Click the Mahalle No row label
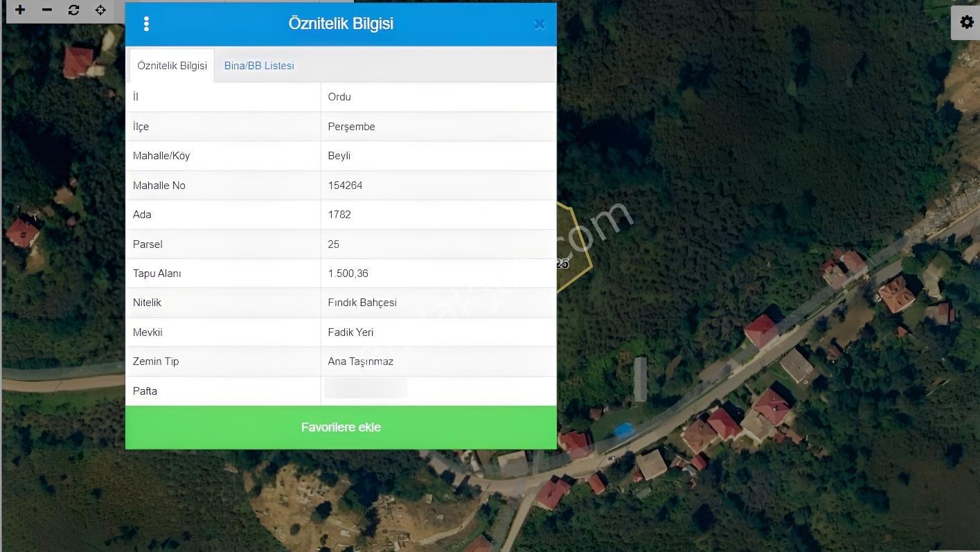This screenshot has height=552, width=980. [159, 186]
